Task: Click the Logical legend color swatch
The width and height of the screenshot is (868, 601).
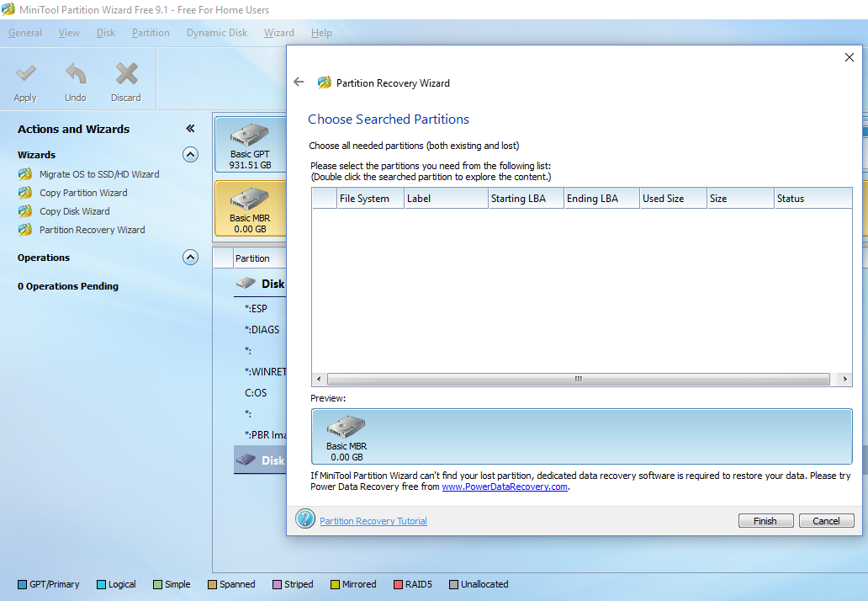Action: click(101, 584)
